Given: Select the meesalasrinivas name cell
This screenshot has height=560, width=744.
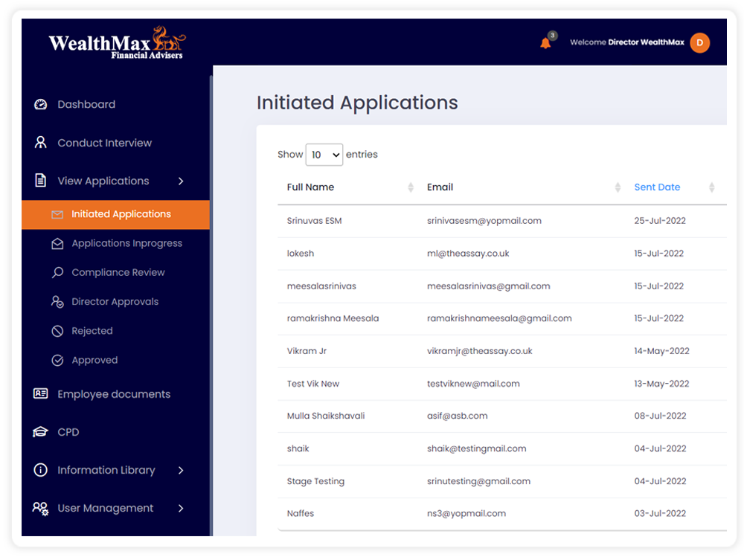Looking at the screenshot, I should (x=321, y=286).
